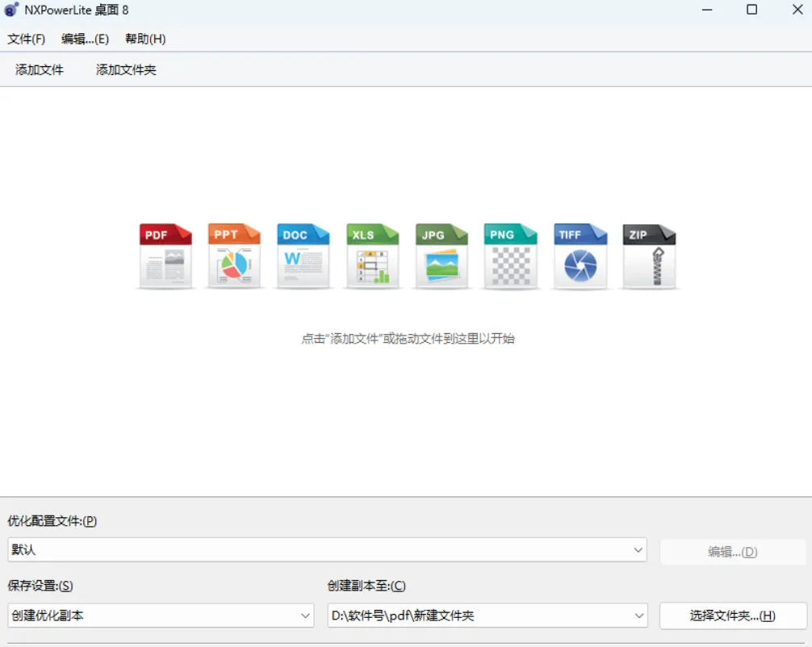Click the NXPowerLite app icon in title bar
The width and height of the screenshot is (812, 647).
(x=11, y=10)
